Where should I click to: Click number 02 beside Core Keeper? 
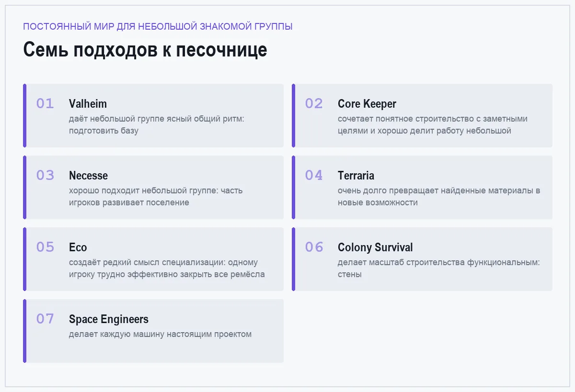(314, 103)
